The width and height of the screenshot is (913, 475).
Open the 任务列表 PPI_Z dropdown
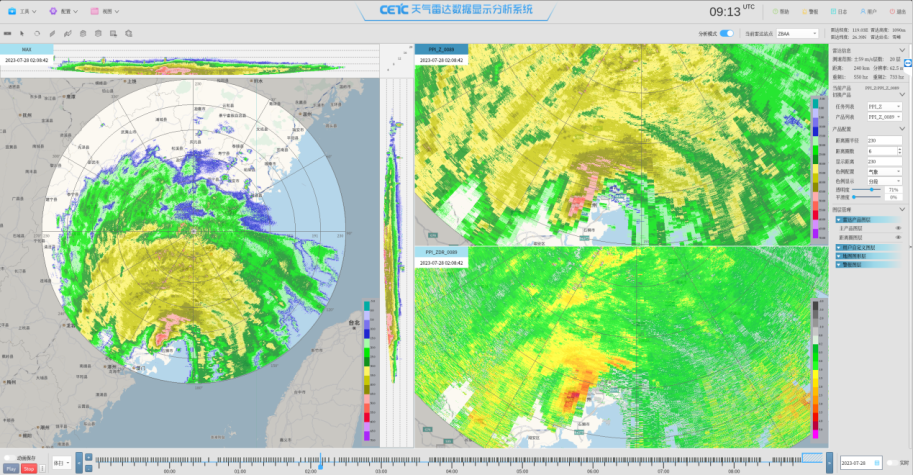[884, 107]
